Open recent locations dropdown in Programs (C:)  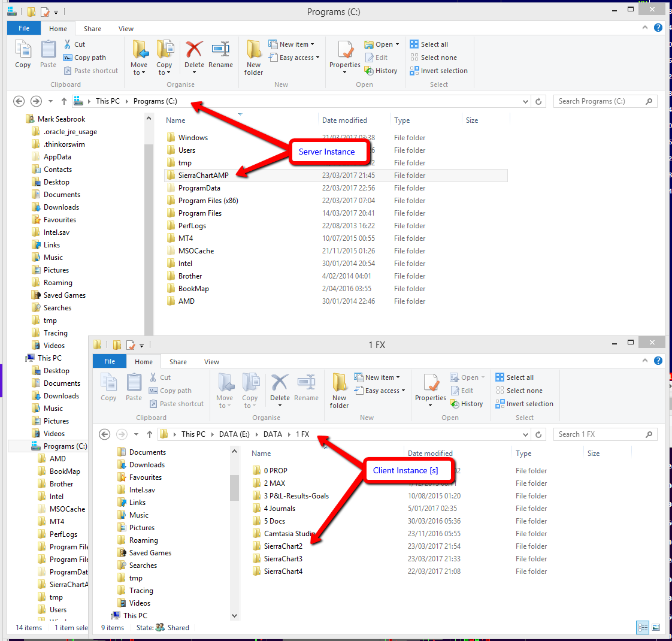50,102
